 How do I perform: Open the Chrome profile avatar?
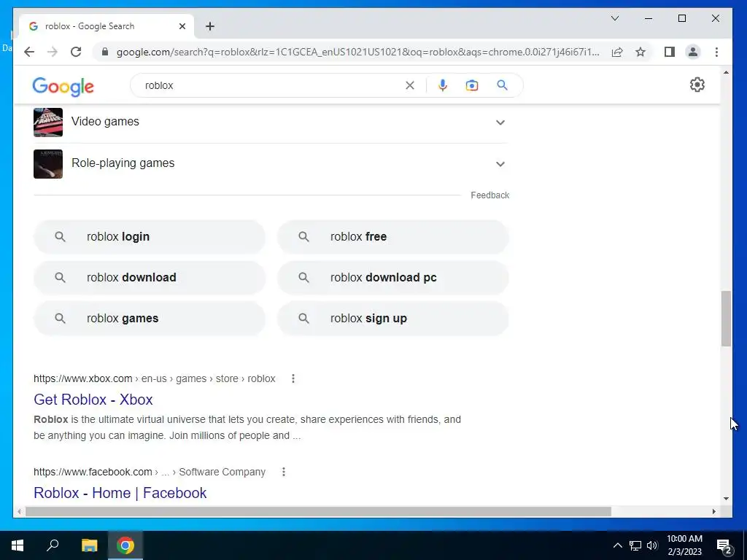pyautogui.click(x=693, y=52)
